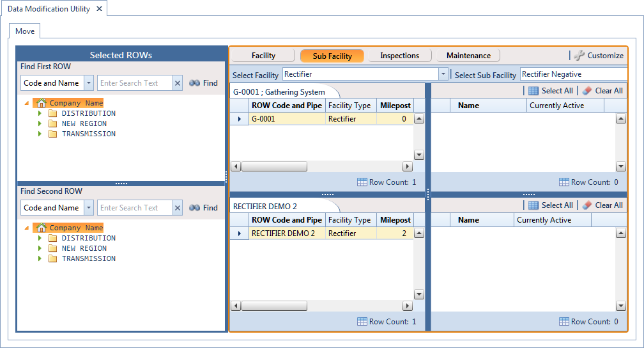The height and width of the screenshot is (348, 644).
Task: Click the first ROW search text field
Action: (x=135, y=83)
